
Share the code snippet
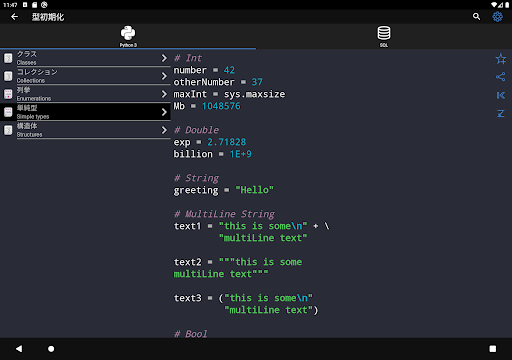point(501,77)
